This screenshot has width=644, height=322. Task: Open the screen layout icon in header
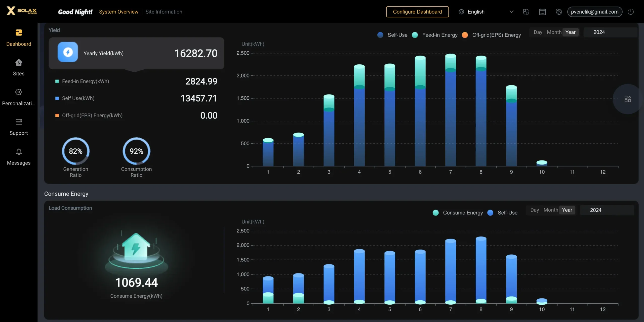[526, 12]
